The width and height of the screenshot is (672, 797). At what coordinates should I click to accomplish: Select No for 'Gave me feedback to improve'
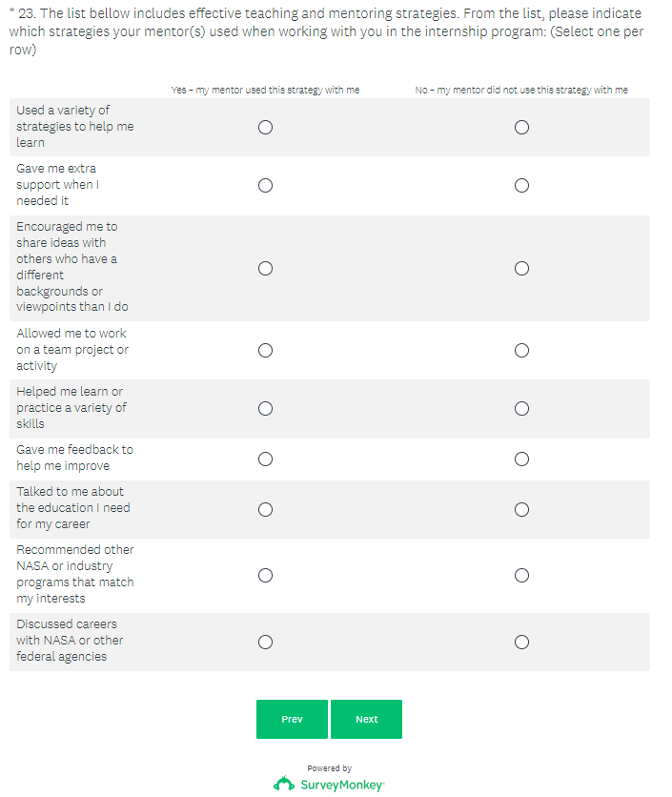521,459
